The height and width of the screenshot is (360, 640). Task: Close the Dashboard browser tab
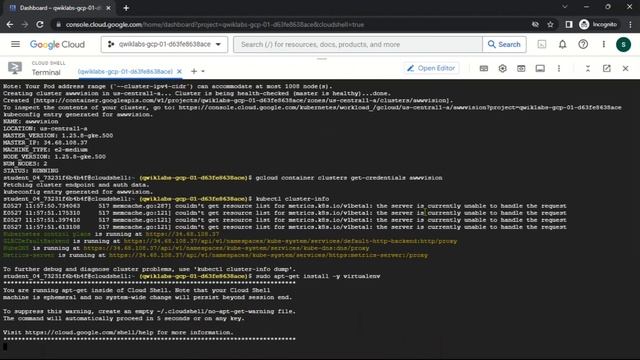(108, 8)
